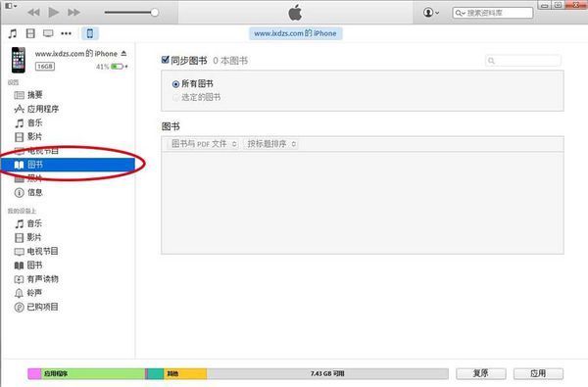Image resolution: width=588 pixels, height=387 pixels.
Task: Click the books search field
Action: (x=523, y=61)
